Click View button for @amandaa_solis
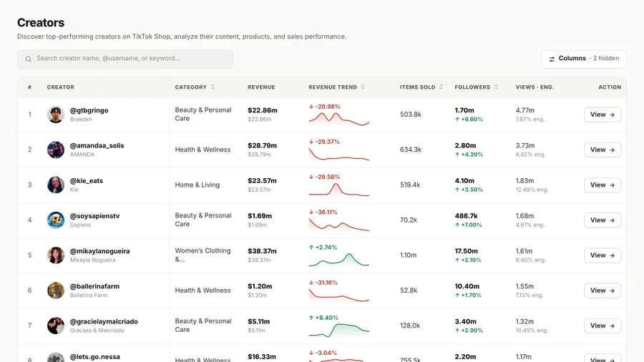 click(602, 150)
